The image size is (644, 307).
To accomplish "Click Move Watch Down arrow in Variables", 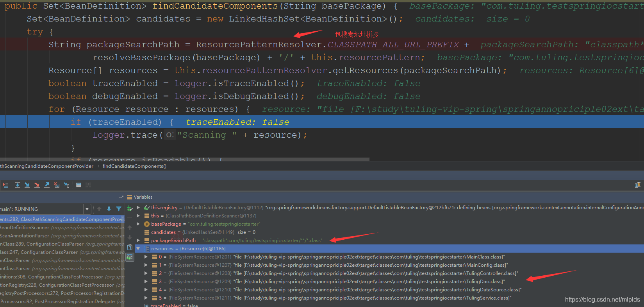I will point(130,237).
